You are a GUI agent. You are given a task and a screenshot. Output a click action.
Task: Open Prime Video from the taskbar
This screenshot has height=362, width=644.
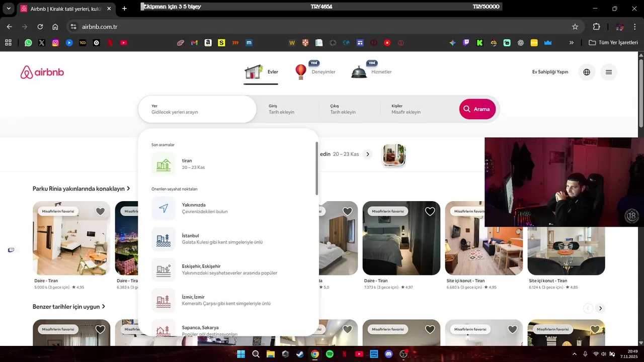tap(374, 354)
